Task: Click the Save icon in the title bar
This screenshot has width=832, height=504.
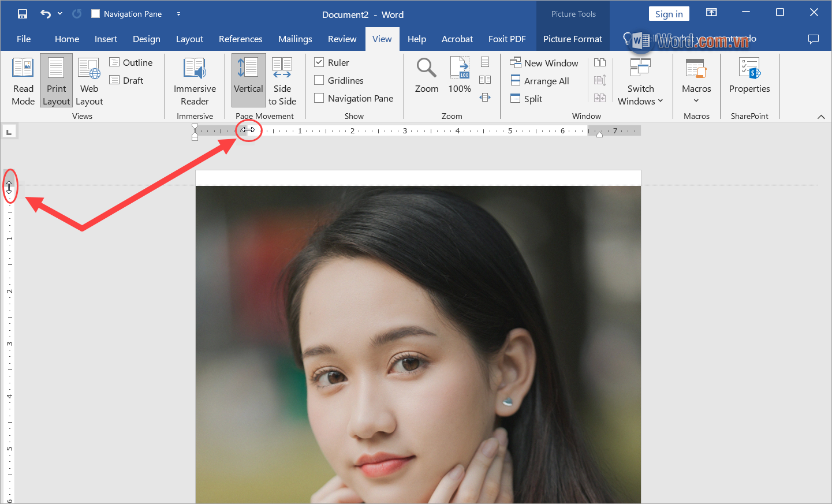Action: (23, 14)
